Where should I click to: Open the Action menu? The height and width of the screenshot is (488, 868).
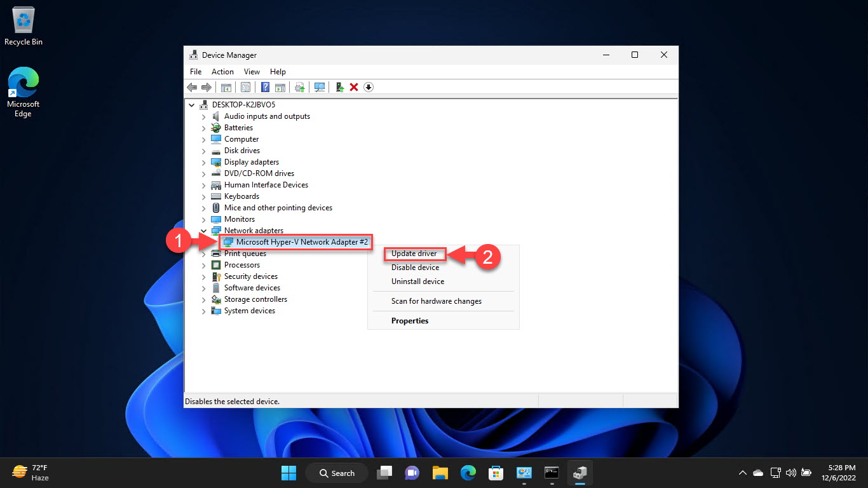(x=222, y=71)
